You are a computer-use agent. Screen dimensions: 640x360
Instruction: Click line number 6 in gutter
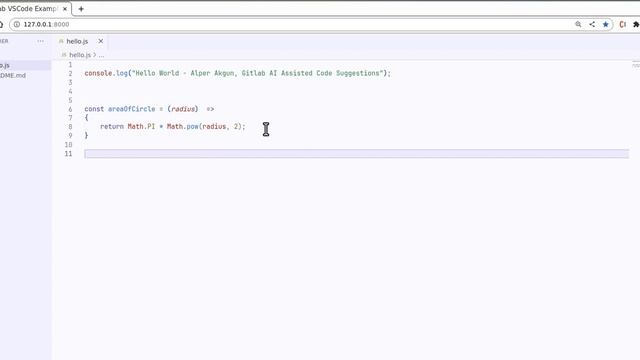pyautogui.click(x=70, y=109)
